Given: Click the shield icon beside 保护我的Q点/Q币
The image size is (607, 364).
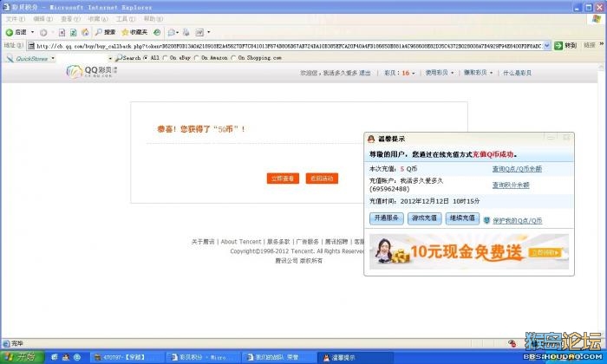Looking at the screenshot, I should click(486, 220).
